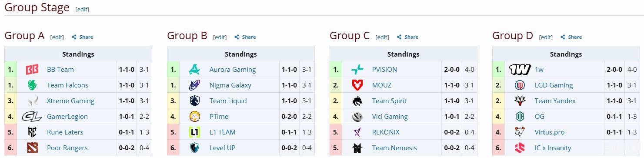This screenshot has height=158, width=644.
Task: Click the Virtus.pro logo icon
Action: click(520, 132)
